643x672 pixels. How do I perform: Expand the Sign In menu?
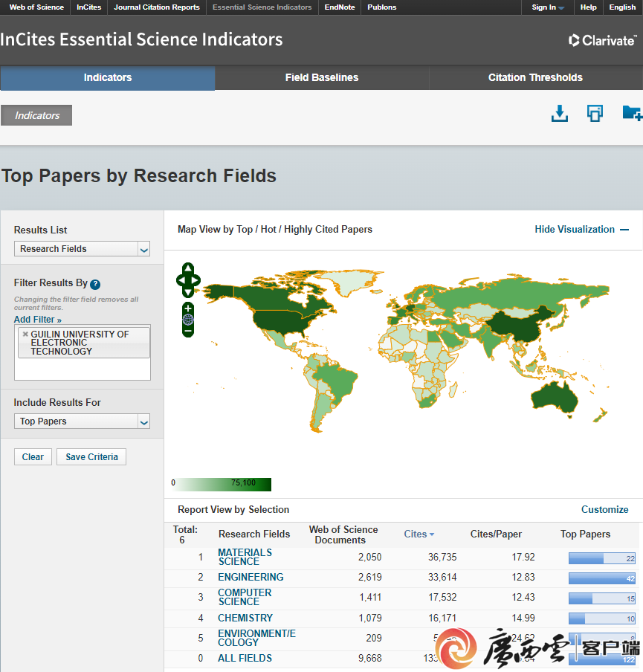pos(548,7)
